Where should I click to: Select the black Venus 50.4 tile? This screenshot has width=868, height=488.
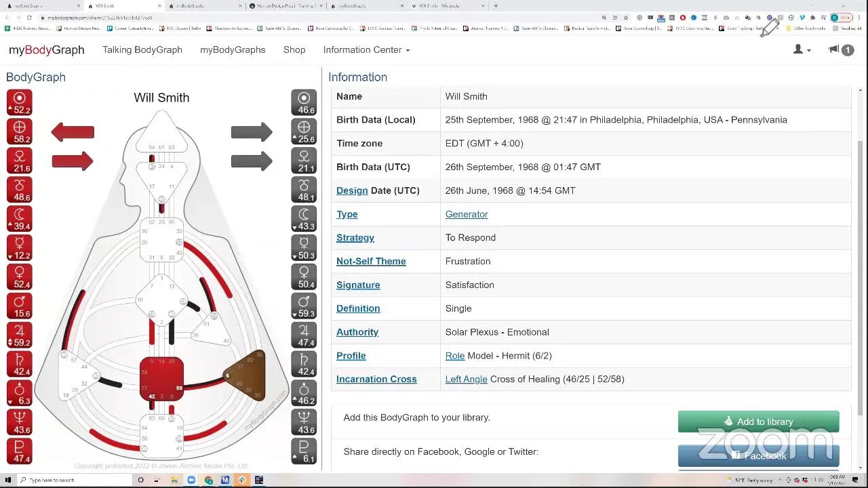(x=304, y=277)
